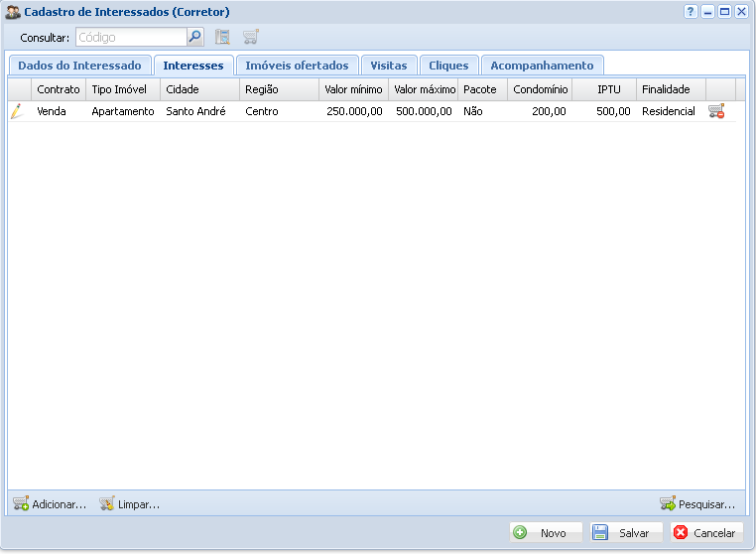The image size is (756, 554).
Task: Remove the Apartamento interest via cart icon
Action: (715, 112)
